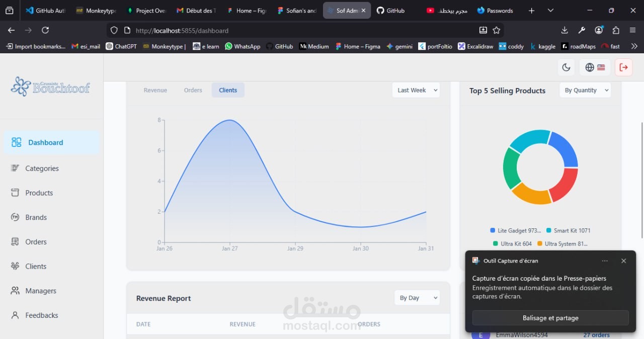Click the Brands trademark icon
Image resolution: width=644 pixels, height=339 pixels.
coord(15,217)
